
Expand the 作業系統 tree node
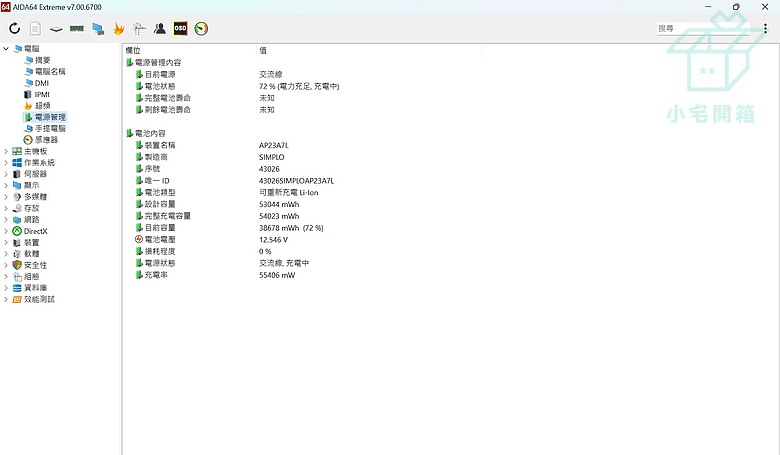6,162
